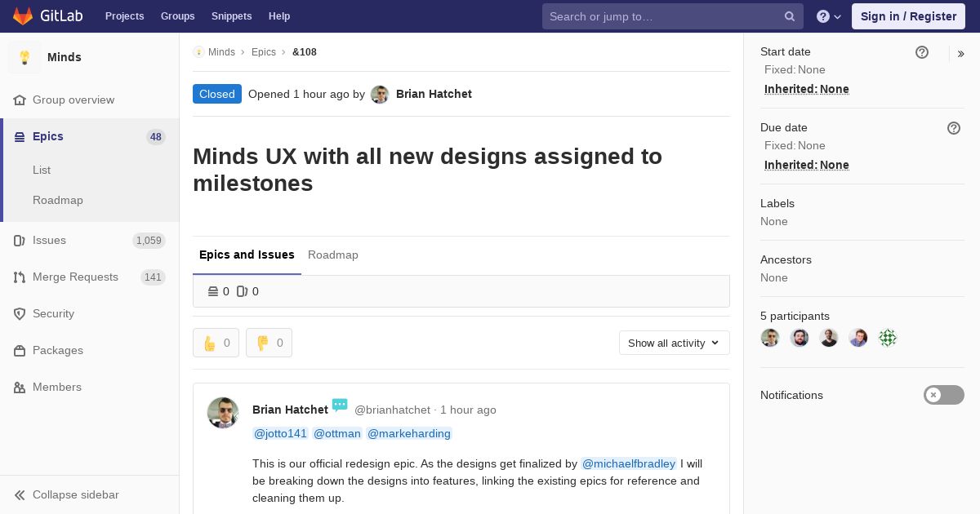Click the Issues count badge 1,059
Image resolution: width=980 pixels, height=514 pixels.
coord(149,241)
